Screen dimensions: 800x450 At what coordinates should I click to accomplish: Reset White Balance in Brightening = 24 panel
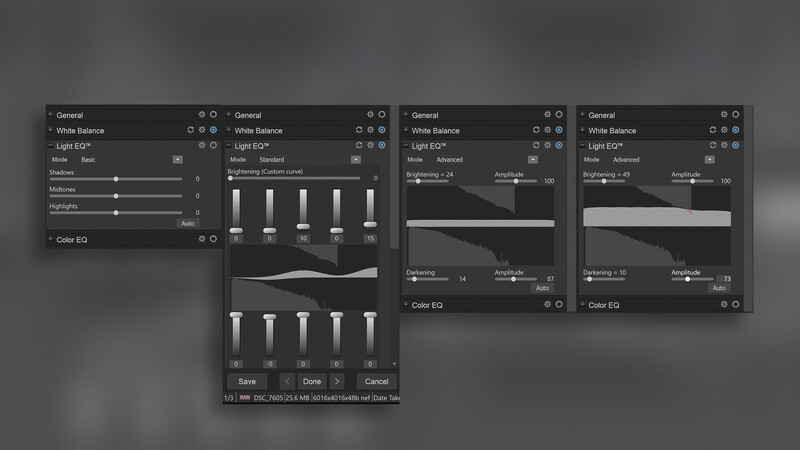point(536,130)
